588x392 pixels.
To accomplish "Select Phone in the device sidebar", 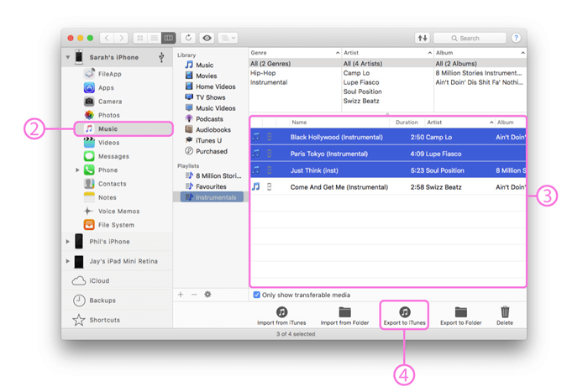I will coord(101,170).
